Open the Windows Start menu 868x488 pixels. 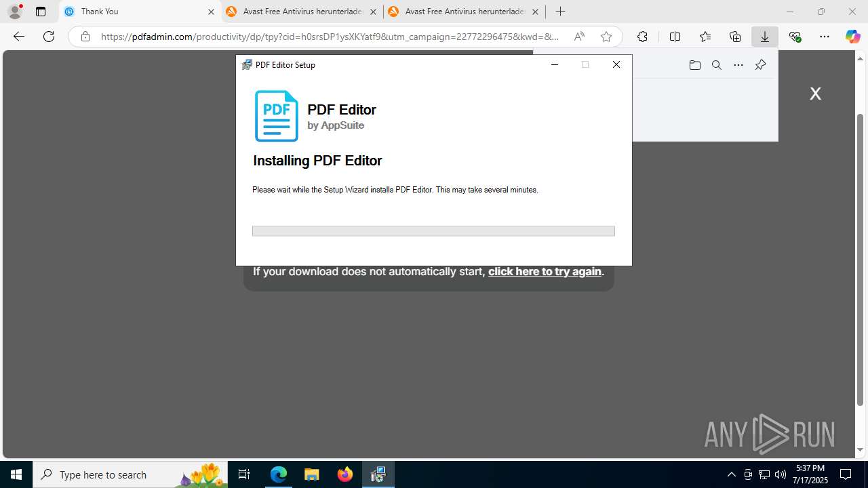[16, 474]
